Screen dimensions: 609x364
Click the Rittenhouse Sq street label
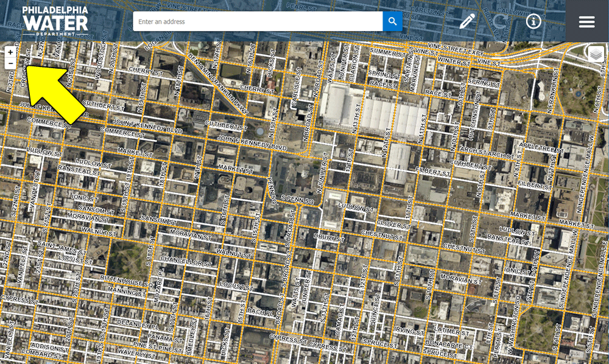coord(132,284)
